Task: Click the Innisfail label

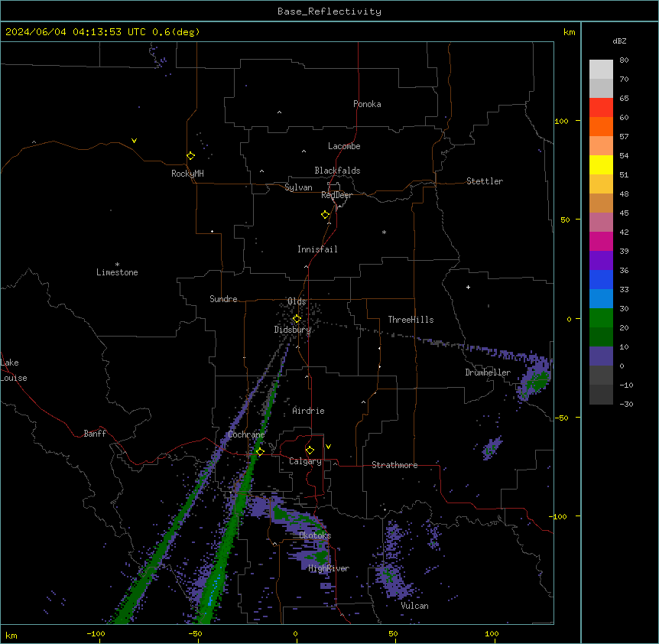Action: 317,249
